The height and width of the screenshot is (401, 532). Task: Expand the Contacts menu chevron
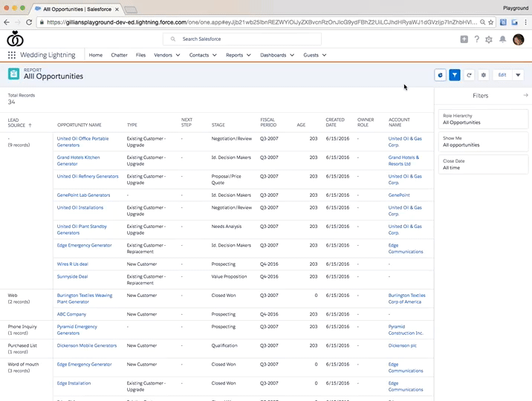[215, 55]
